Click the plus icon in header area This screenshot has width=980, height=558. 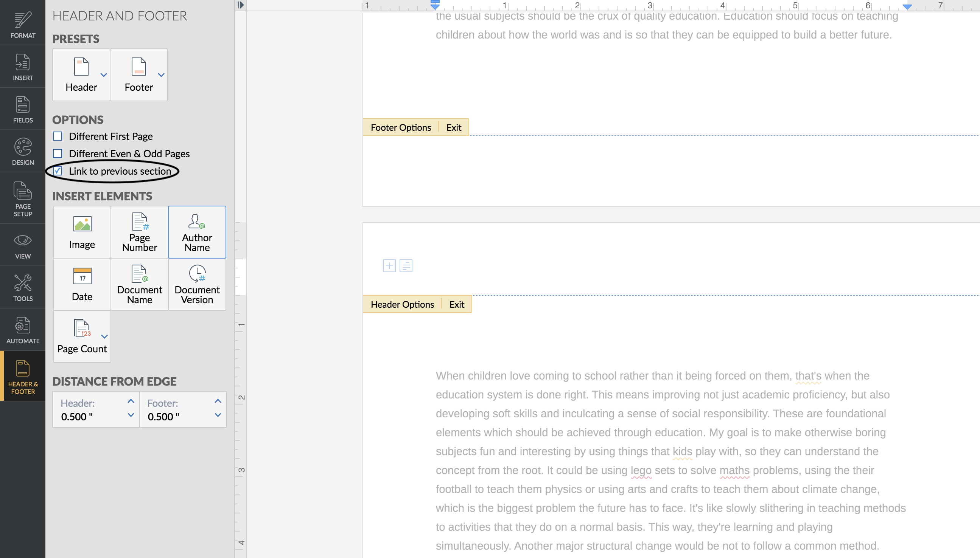[x=389, y=266]
